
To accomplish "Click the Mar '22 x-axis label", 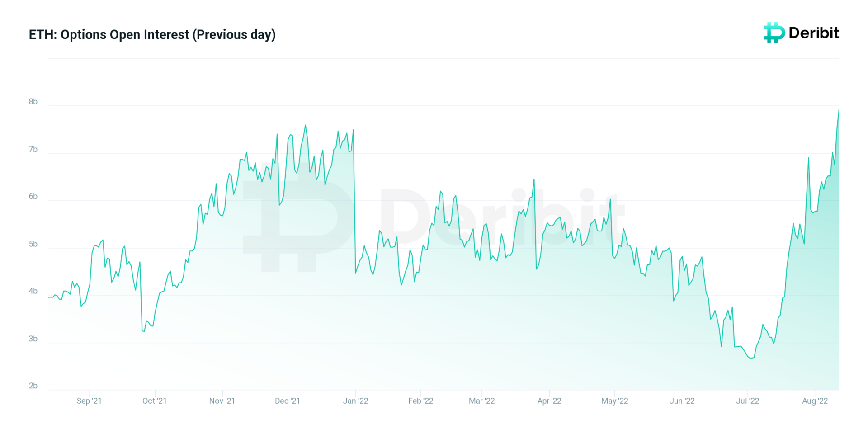I will click(x=482, y=401).
